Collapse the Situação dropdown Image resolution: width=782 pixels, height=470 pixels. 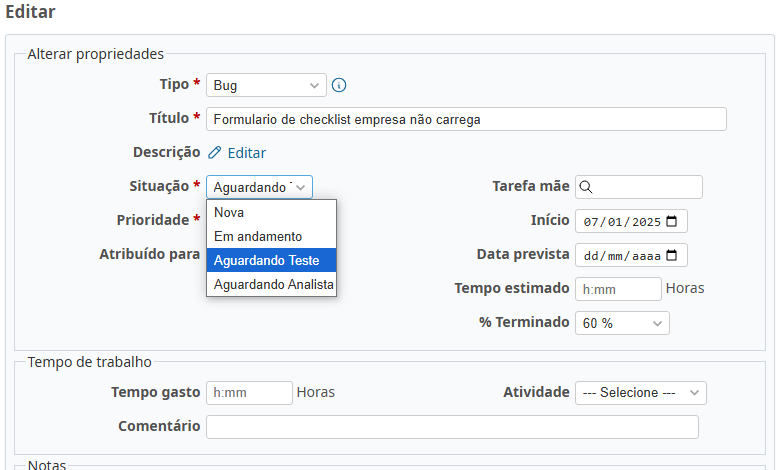pyautogui.click(x=259, y=187)
